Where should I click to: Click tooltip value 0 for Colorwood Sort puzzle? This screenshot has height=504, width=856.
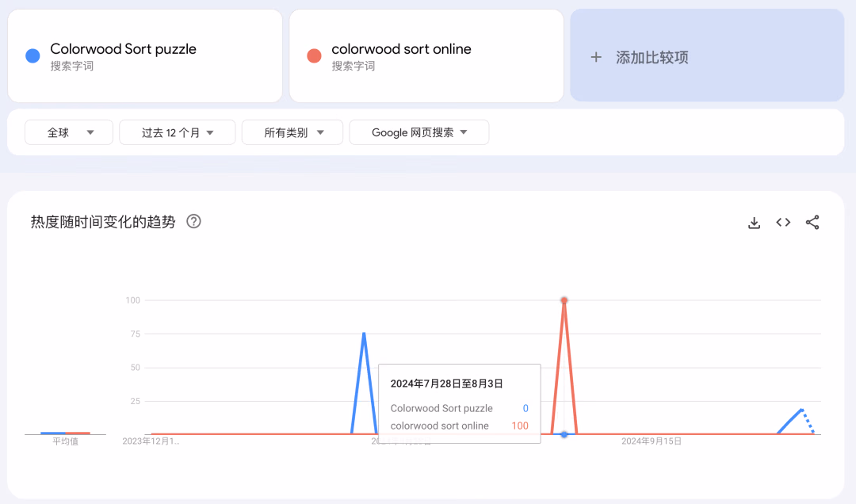(525, 408)
